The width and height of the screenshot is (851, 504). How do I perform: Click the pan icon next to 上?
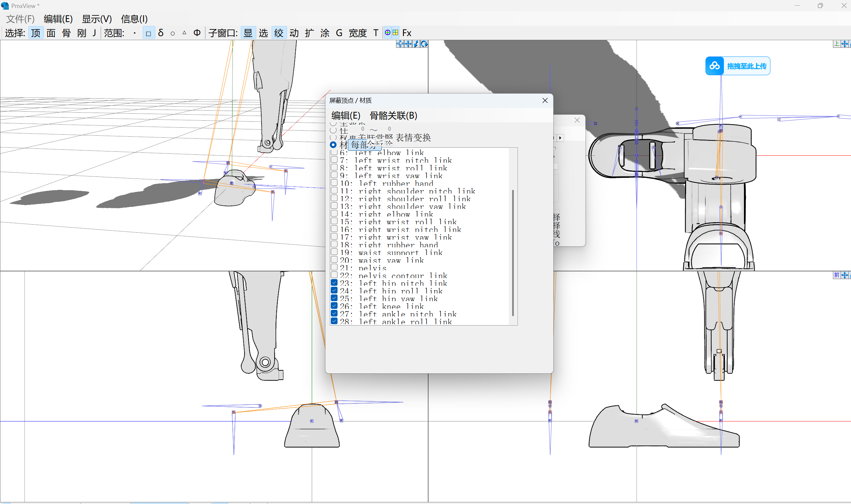pos(845,44)
